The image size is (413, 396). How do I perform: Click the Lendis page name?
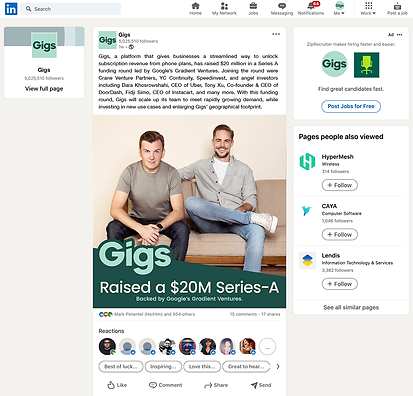tap(331, 255)
